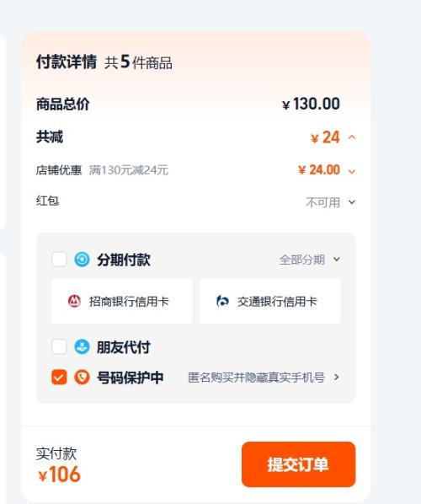Image resolution: width=421 pixels, height=504 pixels.
Task: Click the 商品总价 ¥130.00 amount
Action: pos(311,104)
